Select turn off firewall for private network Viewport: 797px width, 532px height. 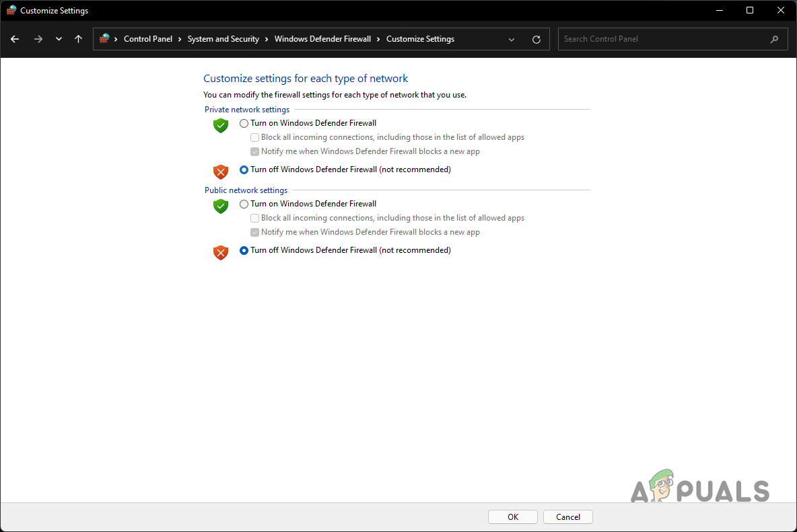coord(244,169)
